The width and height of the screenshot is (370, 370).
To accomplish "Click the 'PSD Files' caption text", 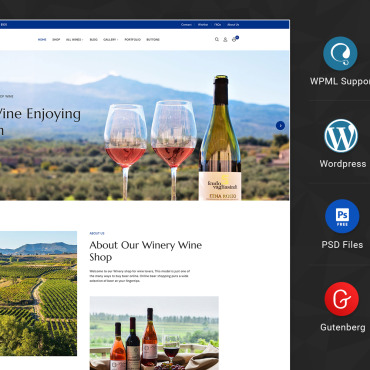I will coord(342,244).
